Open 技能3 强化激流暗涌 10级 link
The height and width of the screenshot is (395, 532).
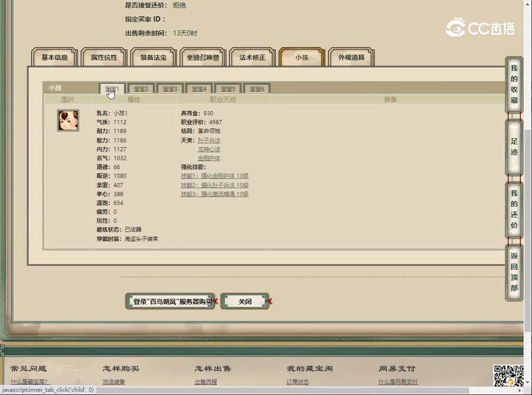click(215, 194)
